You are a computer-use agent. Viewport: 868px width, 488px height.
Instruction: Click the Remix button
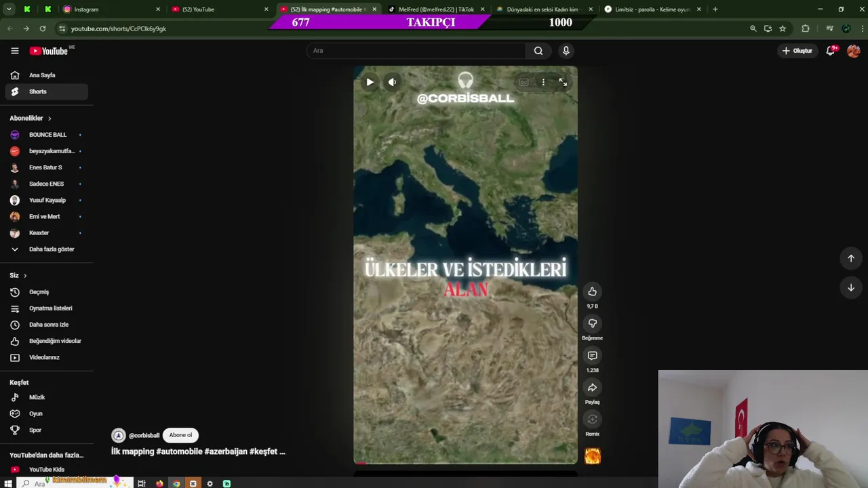592,420
